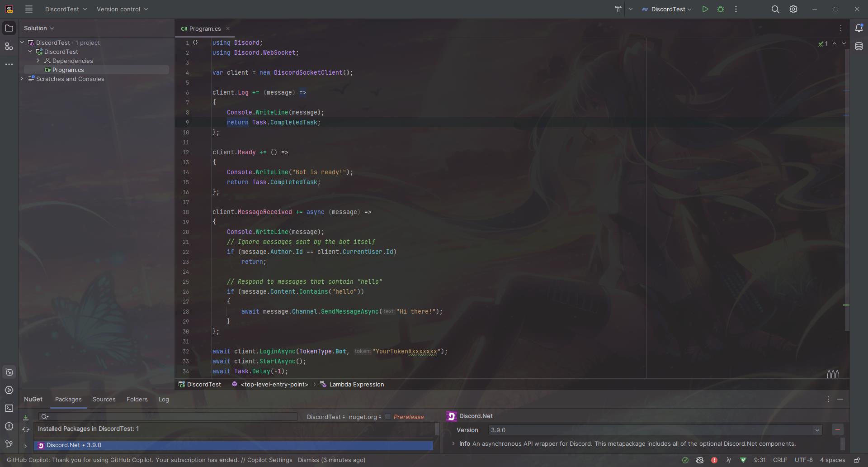The image size is (868, 467).
Task: Click the Copilot Settings link
Action: point(269,460)
